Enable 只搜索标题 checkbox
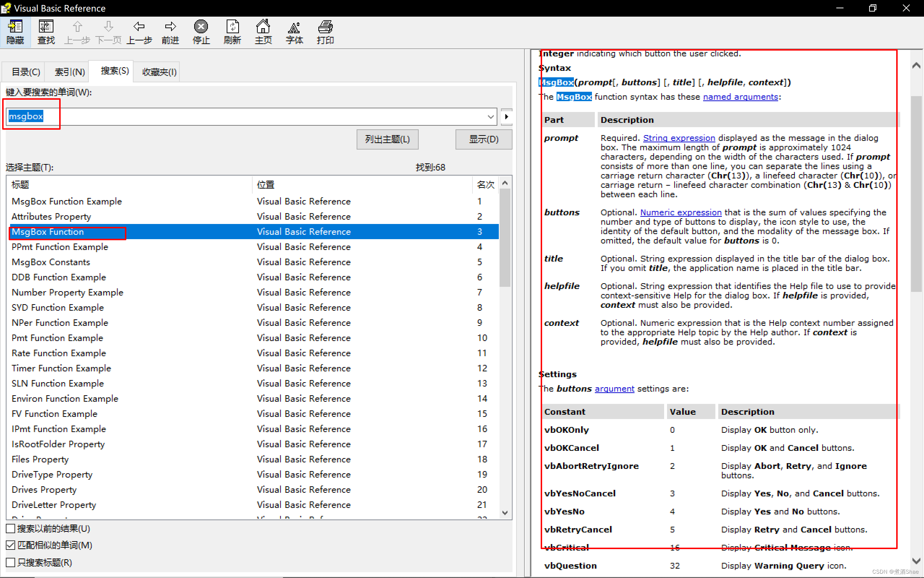This screenshot has height=578, width=924. click(11, 562)
